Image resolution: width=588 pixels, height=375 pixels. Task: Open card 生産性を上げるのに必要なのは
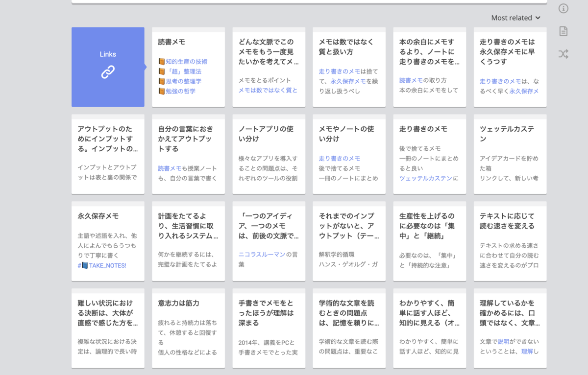point(430,241)
